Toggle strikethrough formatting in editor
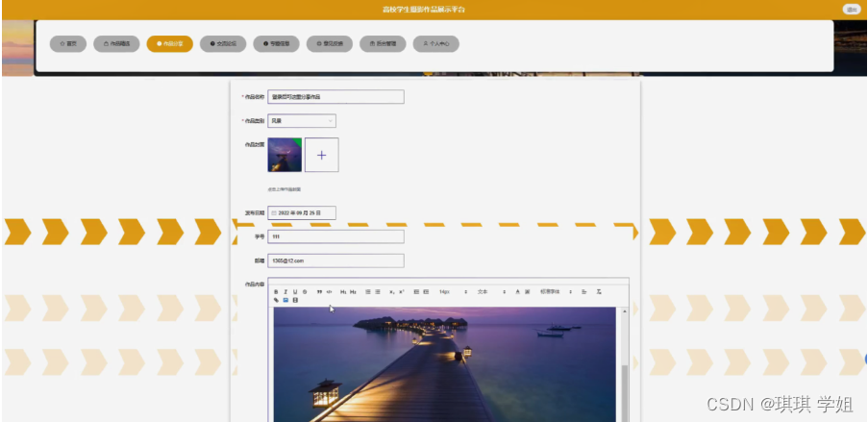Image resolution: width=868 pixels, height=422 pixels. [x=305, y=292]
